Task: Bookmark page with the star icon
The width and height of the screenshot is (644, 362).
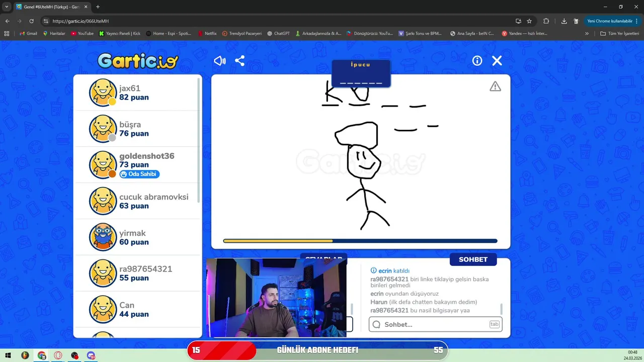Action: (529, 21)
